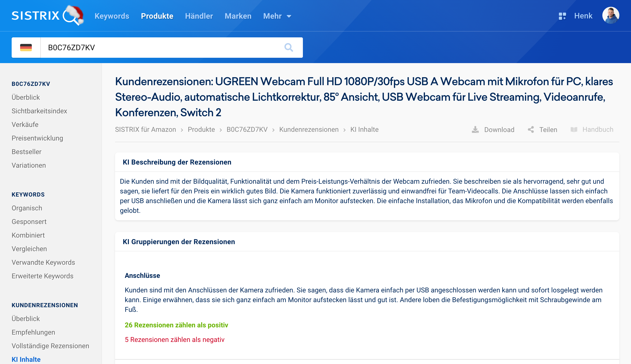Open the Handbuch book icon
The height and width of the screenshot is (364, 631).
click(x=574, y=129)
